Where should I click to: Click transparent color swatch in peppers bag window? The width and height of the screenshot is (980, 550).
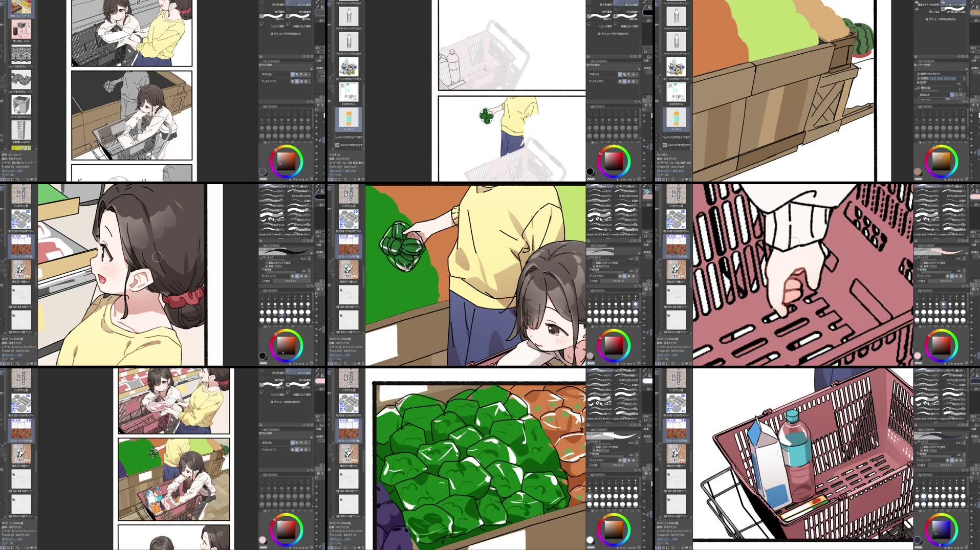point(591,363)
